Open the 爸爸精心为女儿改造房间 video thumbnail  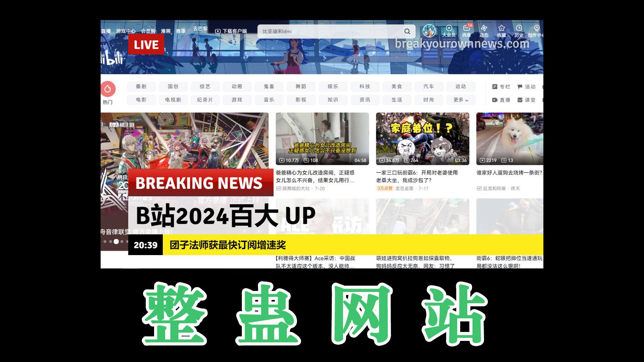(322, 139)
